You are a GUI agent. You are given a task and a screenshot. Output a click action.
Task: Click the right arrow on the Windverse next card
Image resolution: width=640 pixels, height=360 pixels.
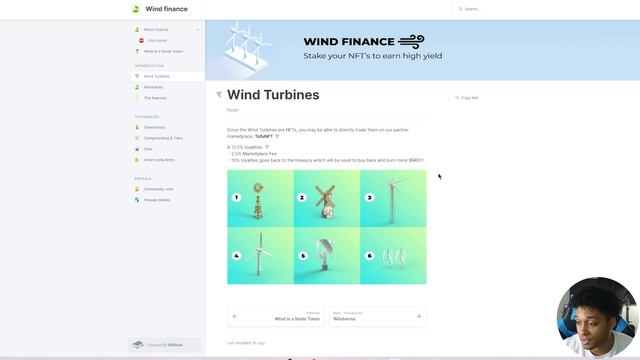click(x=418, y=316)
